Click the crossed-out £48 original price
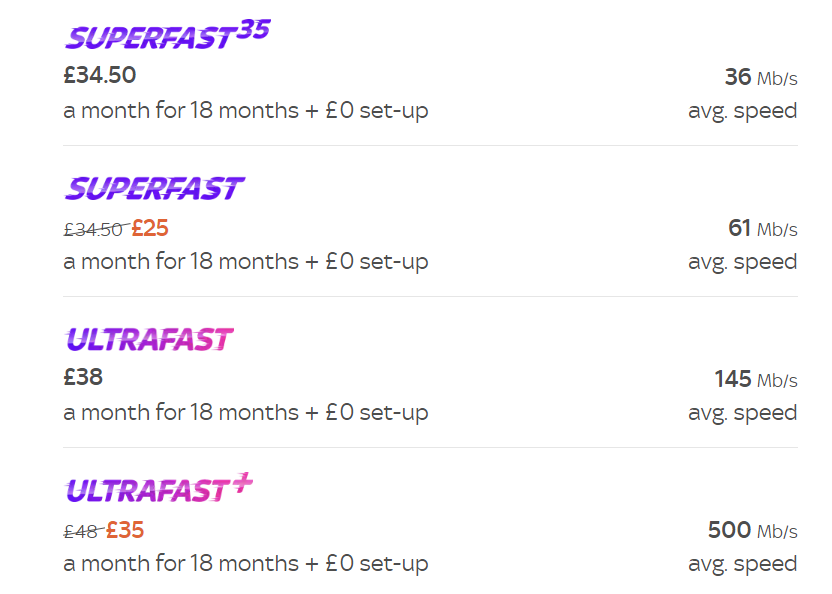This screenshot has width=832, height=594. tap(81, 531)
